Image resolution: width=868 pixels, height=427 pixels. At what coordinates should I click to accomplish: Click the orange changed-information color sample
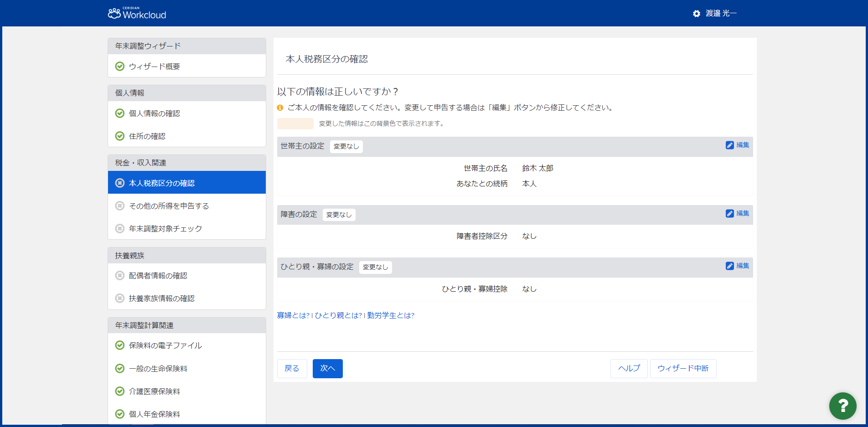pyautogui.click(x=295, y=123)
